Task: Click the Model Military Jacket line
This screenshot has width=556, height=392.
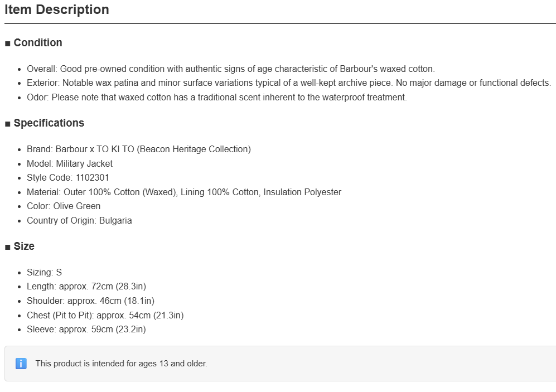Action: point(70,164)
